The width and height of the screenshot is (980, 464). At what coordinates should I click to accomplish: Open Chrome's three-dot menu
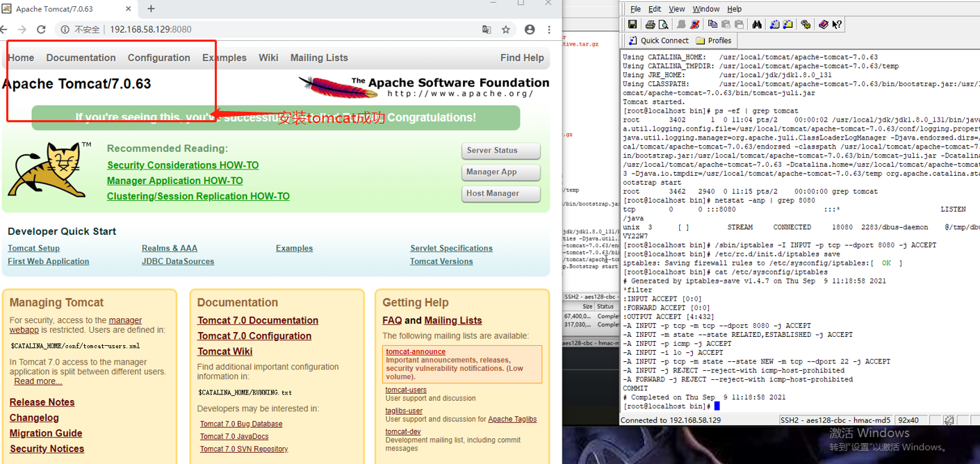click(x=550, y=30)
